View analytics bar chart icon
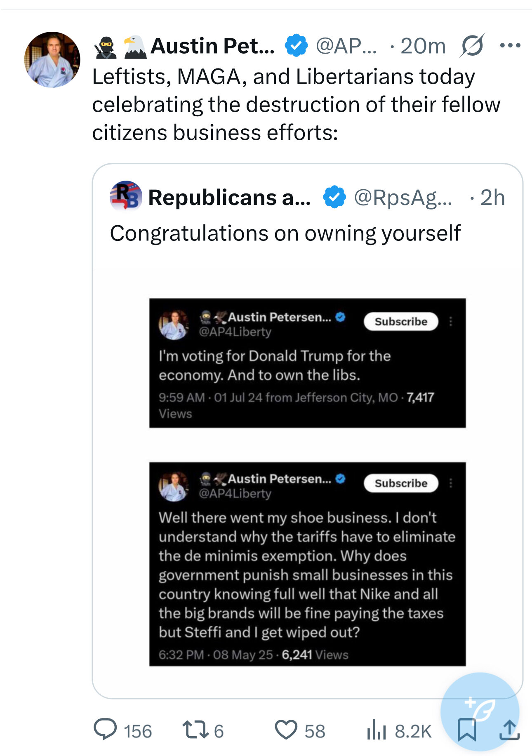Screen dimensions: 532x756 [376, 730]
